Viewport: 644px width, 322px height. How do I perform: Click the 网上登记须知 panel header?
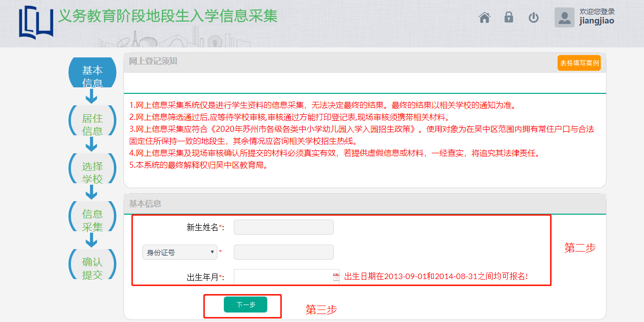pos(365,62)
